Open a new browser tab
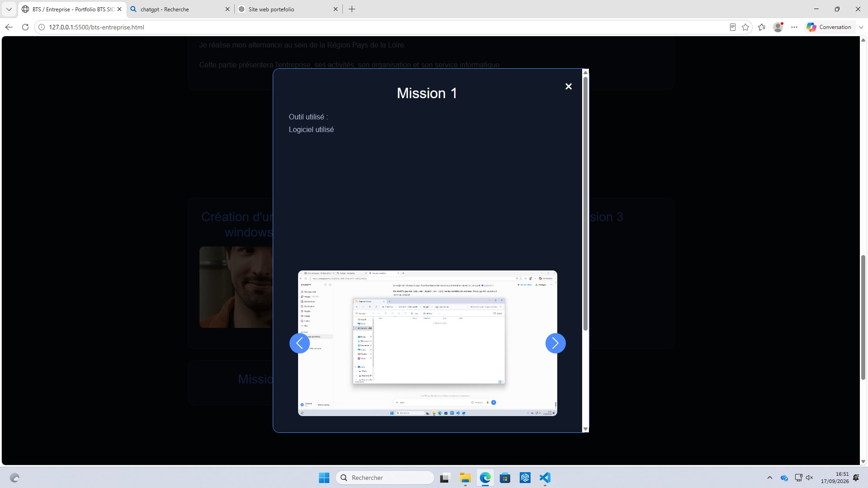 pos(352,9)
